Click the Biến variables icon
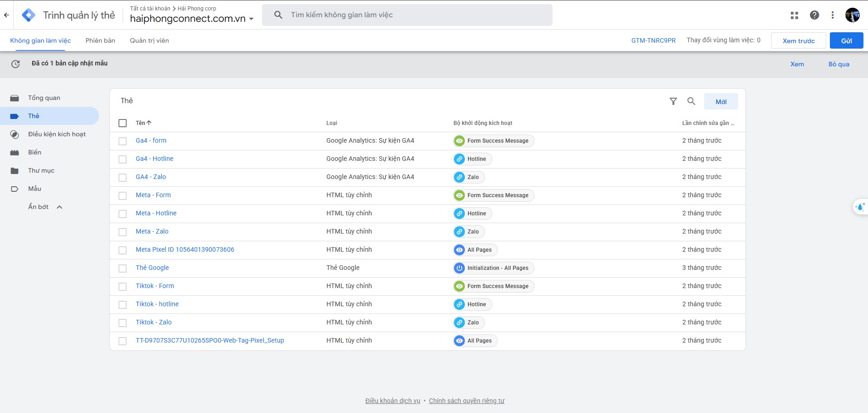This screenshot has height=413, width=868. pos(15,153)
